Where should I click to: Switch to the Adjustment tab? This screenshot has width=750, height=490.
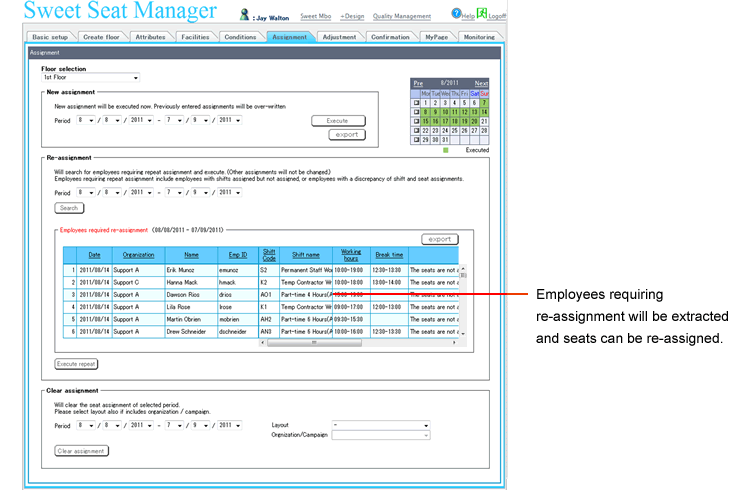[339, 37]
